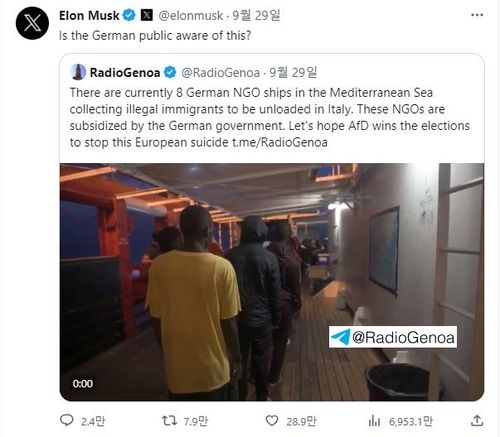The height and width of the screenshot is (437, 500).
Task: Open the @RadioGenoa handle link
Action: pos(220,73)
